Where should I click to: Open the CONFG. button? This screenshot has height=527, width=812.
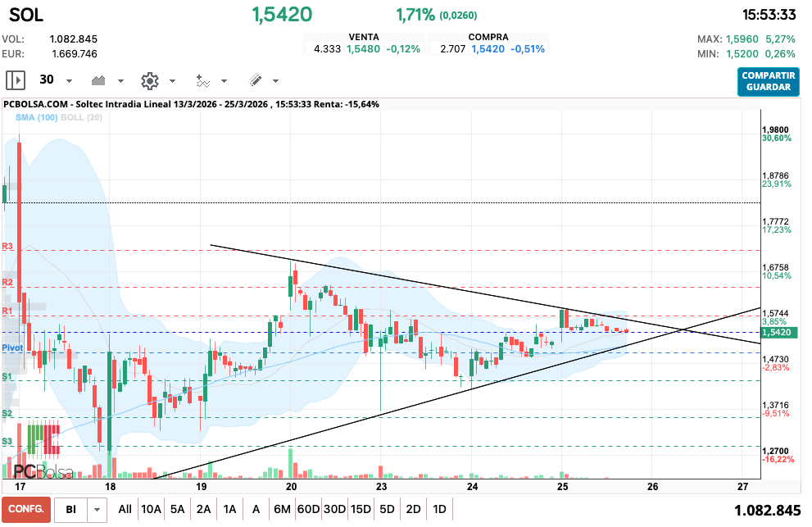[x=26, y=509]
